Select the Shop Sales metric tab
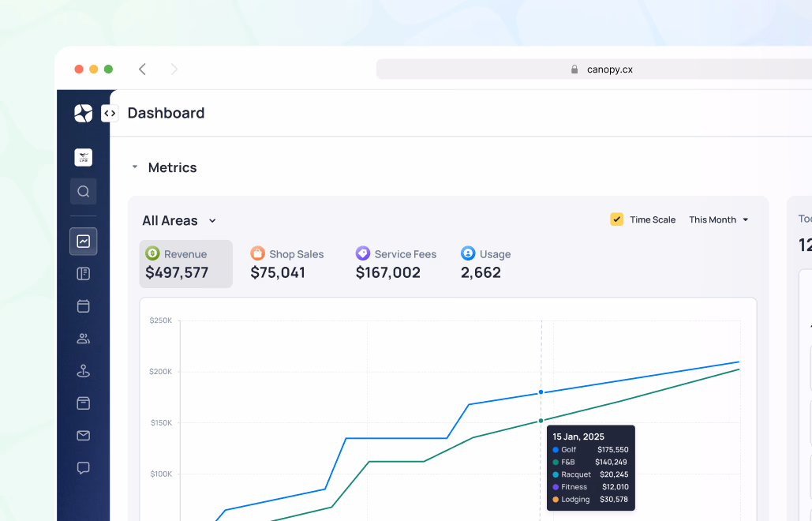This screenshot has height=521, width=812. point(287,264)
